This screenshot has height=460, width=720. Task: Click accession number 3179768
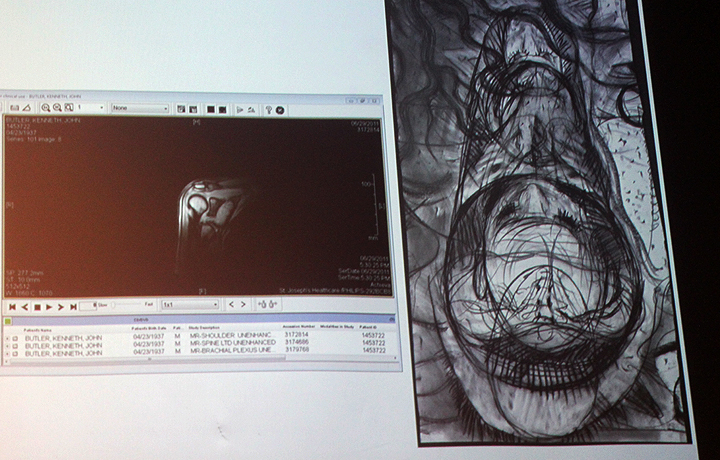coord(296,349)
